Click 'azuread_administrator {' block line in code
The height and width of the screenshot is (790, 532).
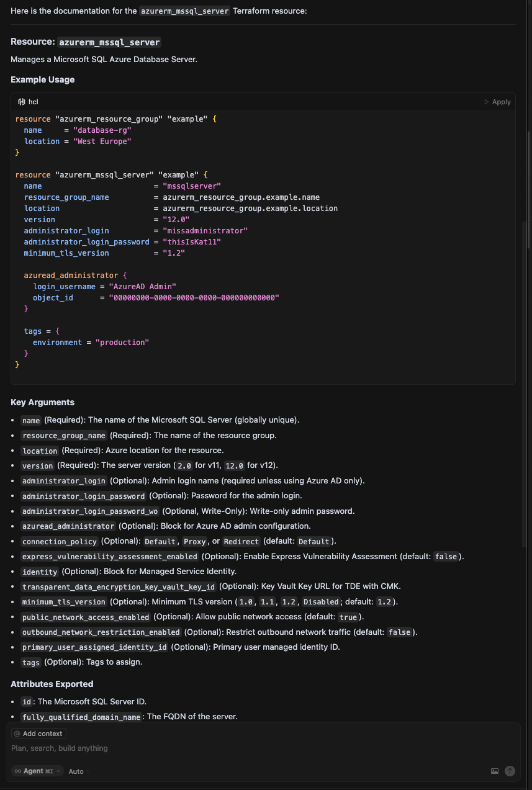[x=75, y=276]
